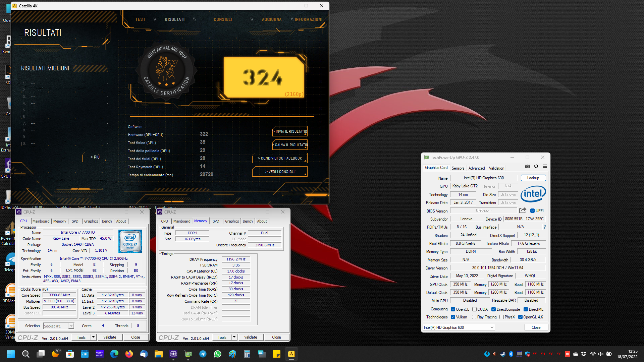Open the GPU-Z hamburger menu
The width and height of the screenshot is (644, 362).
pyautogui.click(x=545, y=166)
